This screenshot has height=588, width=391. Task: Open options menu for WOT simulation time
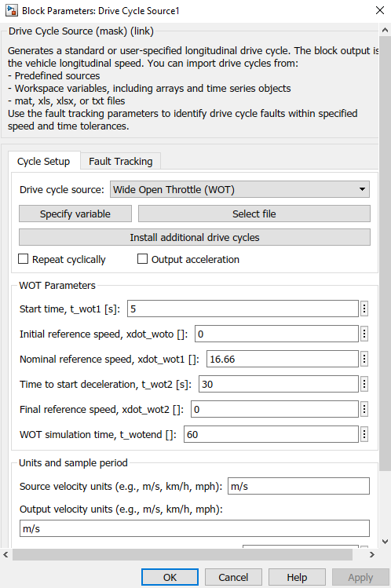(364, 434)
